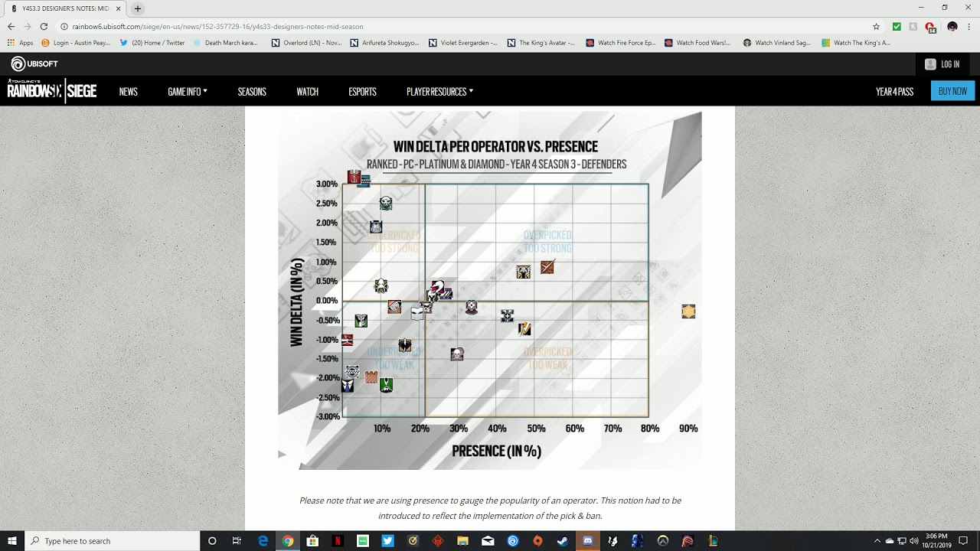980x551 pixels.
Task: Open the Ubisoft logo link
Action: (34, 64)
